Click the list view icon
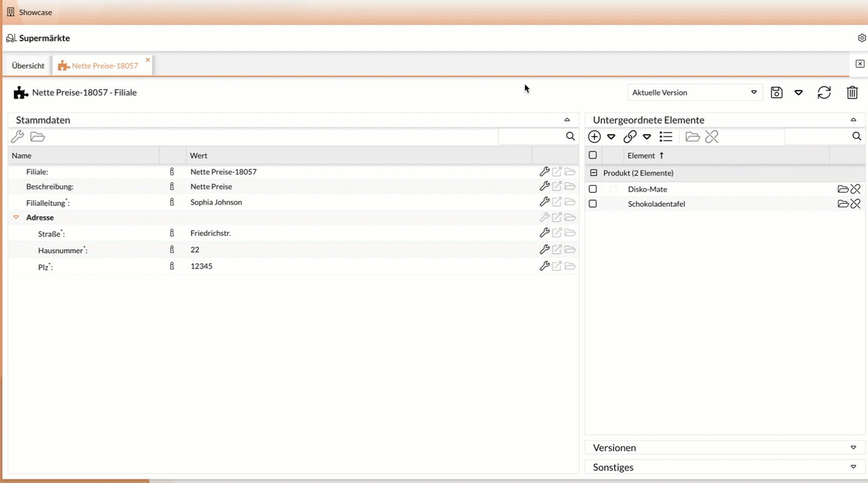The image size is (868, 483). pyautogui.click(x=666, y=137)
